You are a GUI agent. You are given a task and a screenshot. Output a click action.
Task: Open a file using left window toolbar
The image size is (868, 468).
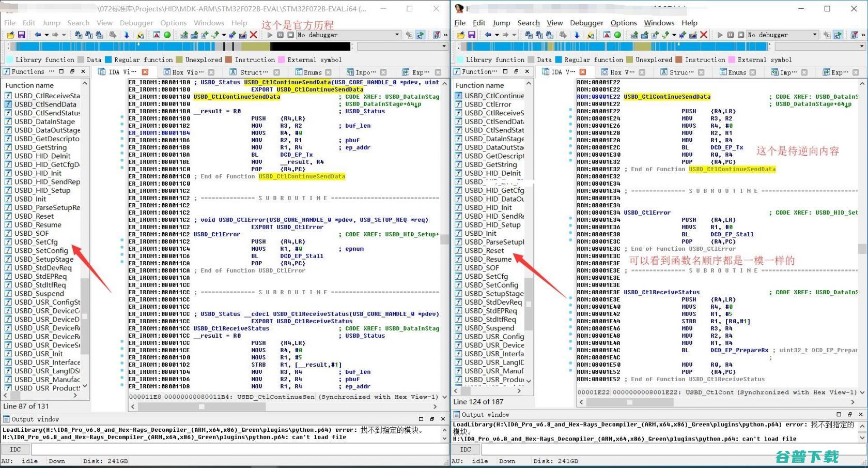(x=11, y=35)
